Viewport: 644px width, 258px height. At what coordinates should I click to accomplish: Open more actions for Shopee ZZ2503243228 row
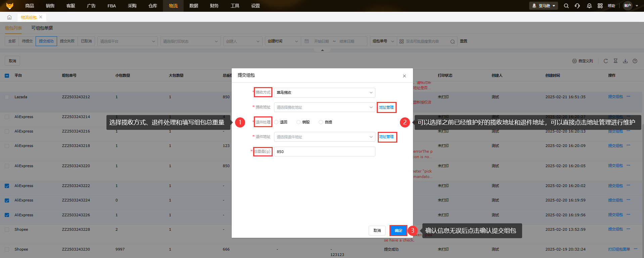point(628,229)
